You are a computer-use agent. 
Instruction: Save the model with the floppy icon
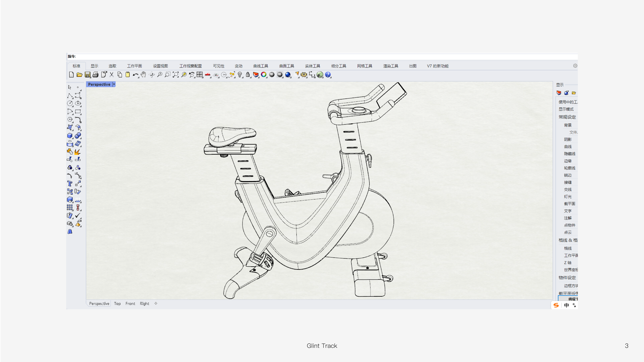(88, 75)
